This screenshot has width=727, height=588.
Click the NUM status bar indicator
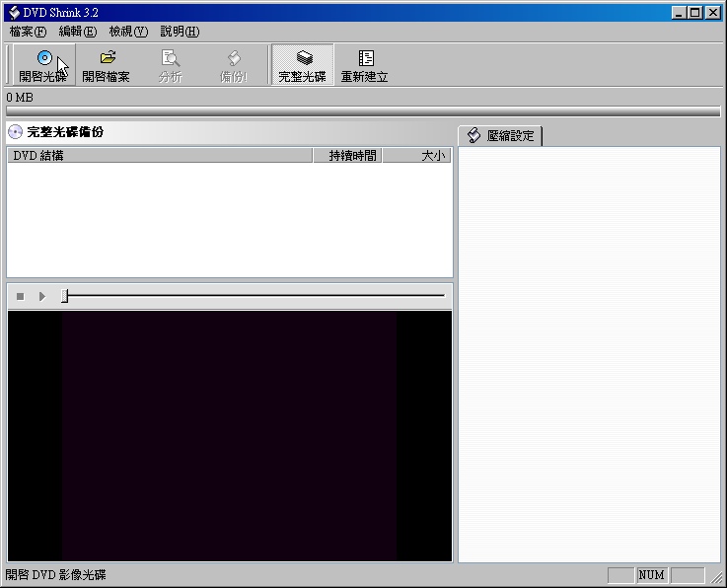click(x=651, y=575)
